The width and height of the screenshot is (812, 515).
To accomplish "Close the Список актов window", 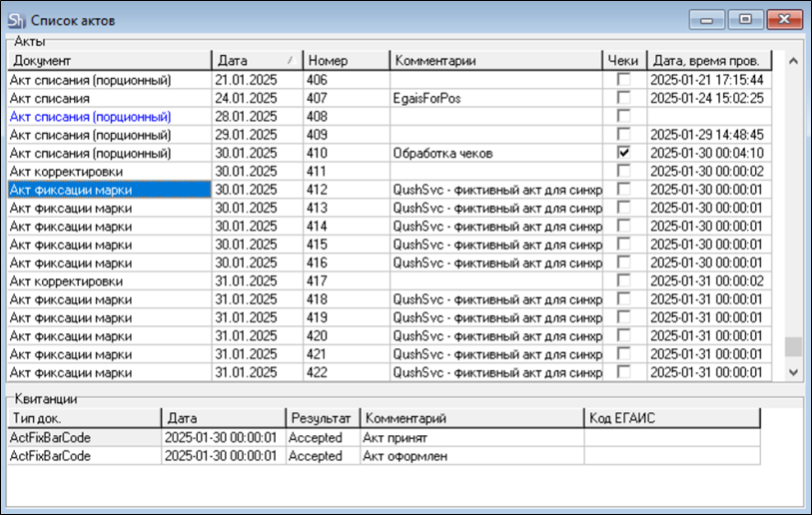I will (x=780, y=18).
